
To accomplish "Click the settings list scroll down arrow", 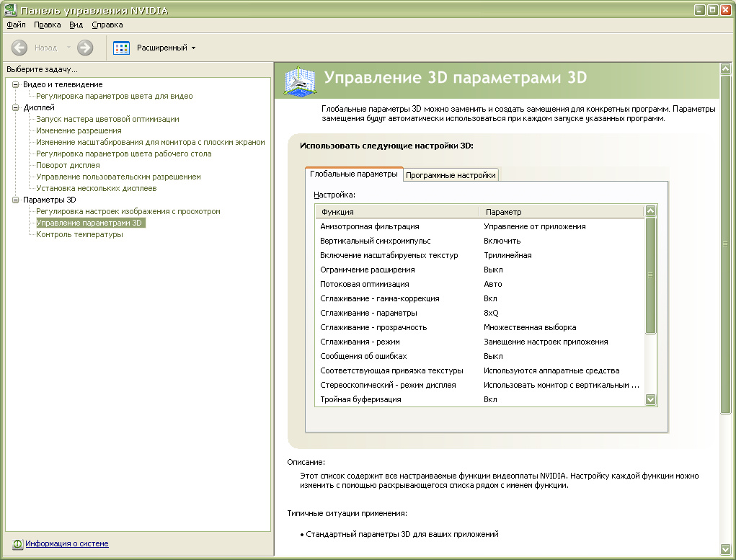I will click(650, 399).
